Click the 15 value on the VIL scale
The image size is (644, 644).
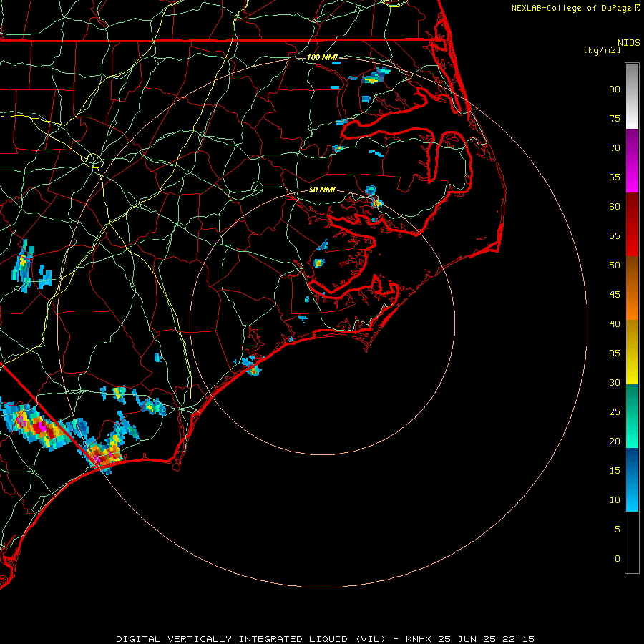click(x=615, y=470)
